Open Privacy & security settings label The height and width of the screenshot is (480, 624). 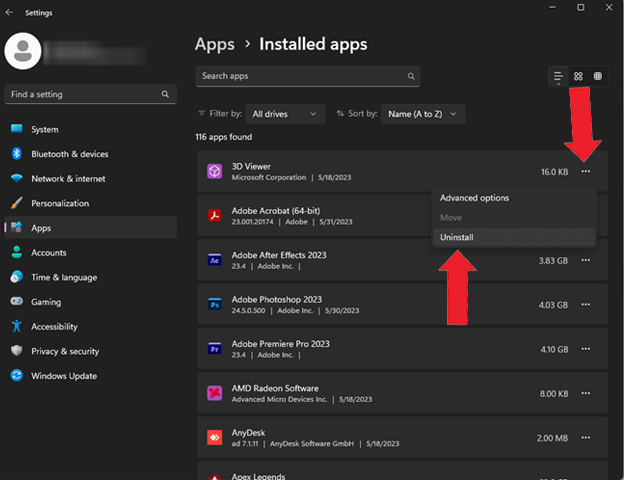pos(65,351)
